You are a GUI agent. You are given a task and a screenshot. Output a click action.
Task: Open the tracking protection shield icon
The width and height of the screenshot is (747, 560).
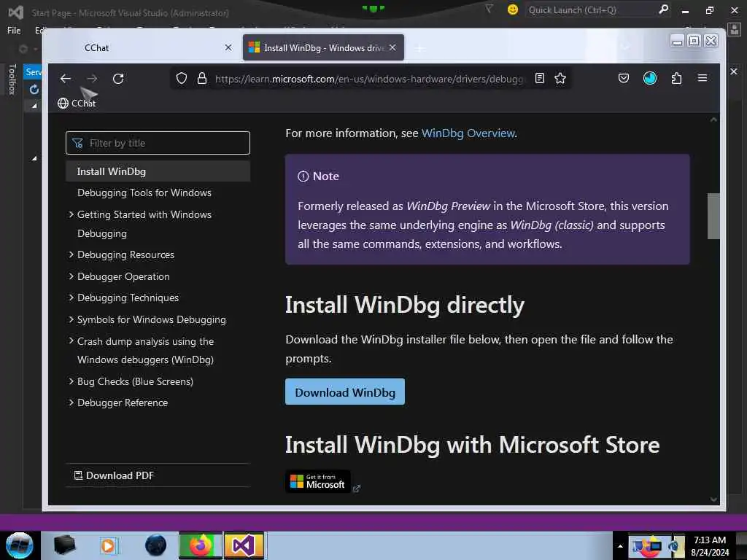(182, 79)
